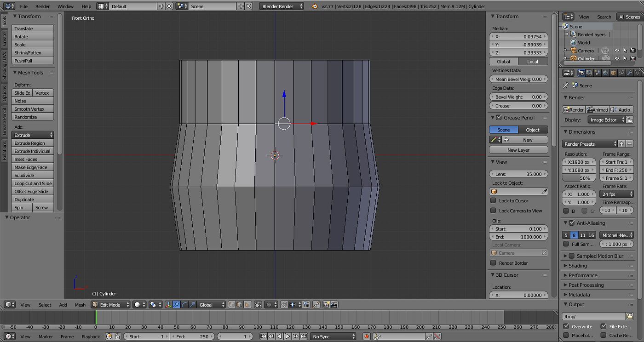Uncheck the Overwrite checkbox

click(566, 326)
